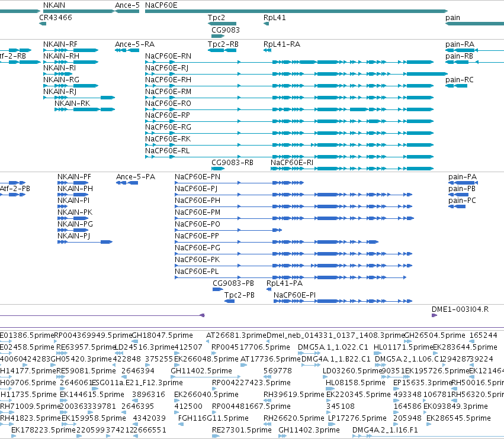Click the RpL41 gene label
The image size is (504, 439).
(274, 17)
